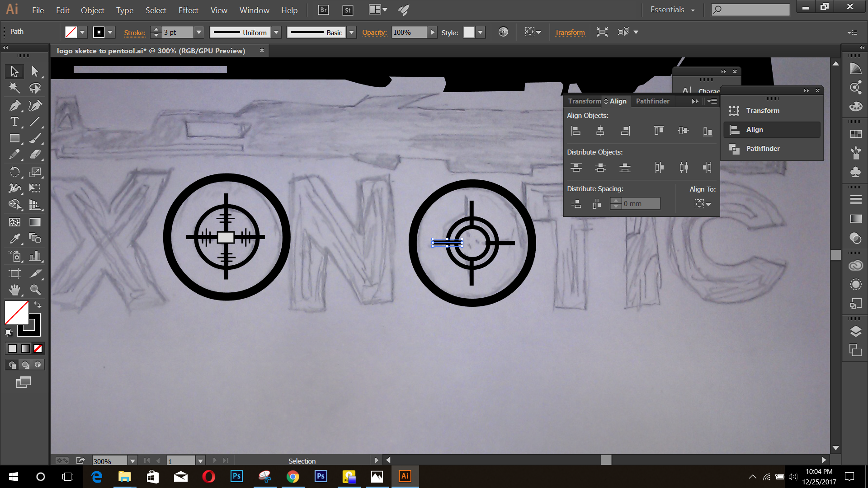Select the Rotate tool

coord(14,172)
